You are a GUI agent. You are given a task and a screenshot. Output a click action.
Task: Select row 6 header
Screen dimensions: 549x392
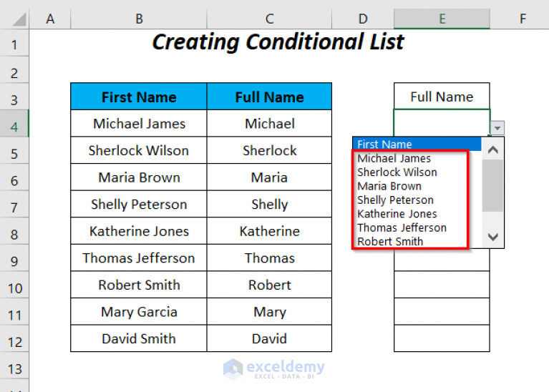pos(14,177)
